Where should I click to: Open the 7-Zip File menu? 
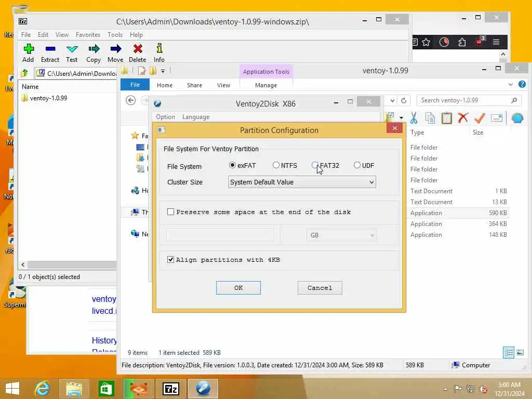(26, 35)
